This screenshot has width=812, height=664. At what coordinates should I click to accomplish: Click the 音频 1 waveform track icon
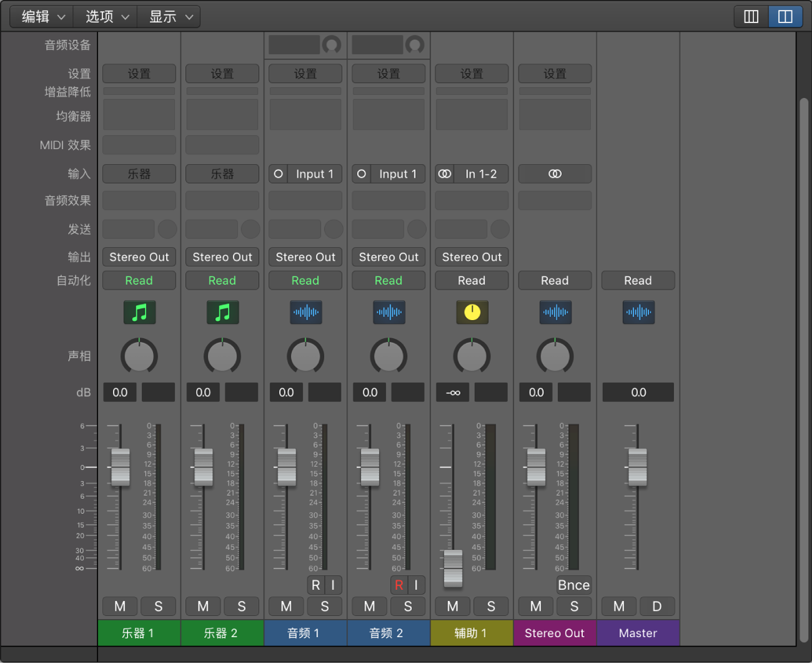click(x=306, y=312)
